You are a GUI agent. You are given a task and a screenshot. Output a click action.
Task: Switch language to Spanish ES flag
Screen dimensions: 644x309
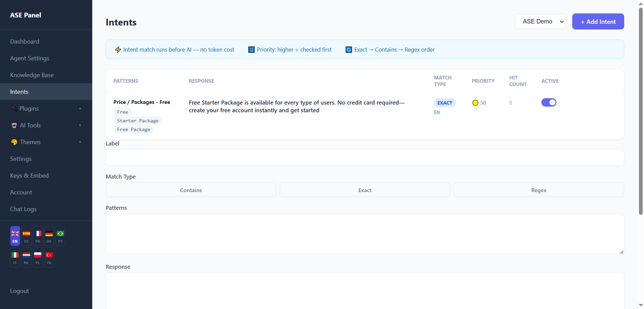(x=26, y=236)
